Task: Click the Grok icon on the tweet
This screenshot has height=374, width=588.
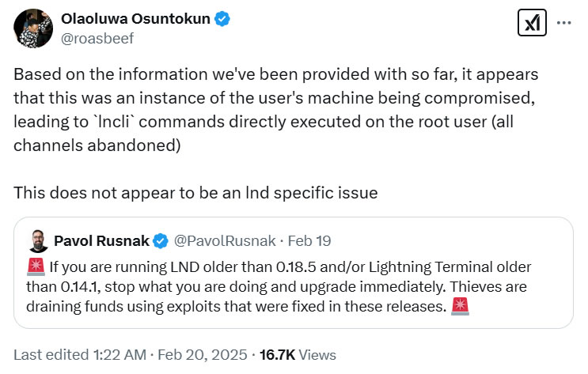Action: pyautogui.click(x=531, y=23)
